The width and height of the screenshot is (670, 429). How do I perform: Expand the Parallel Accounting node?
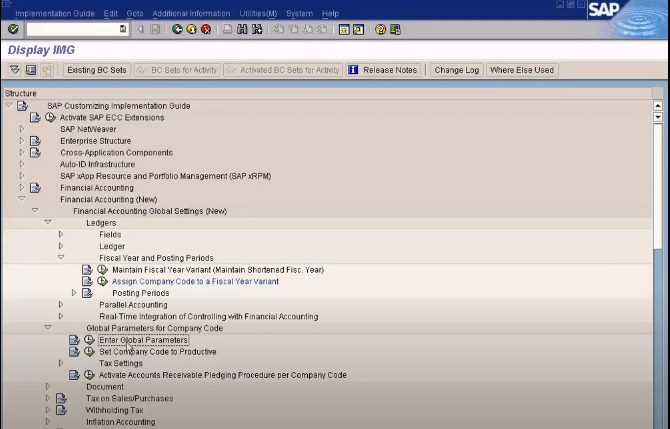[x=61, y=304]
